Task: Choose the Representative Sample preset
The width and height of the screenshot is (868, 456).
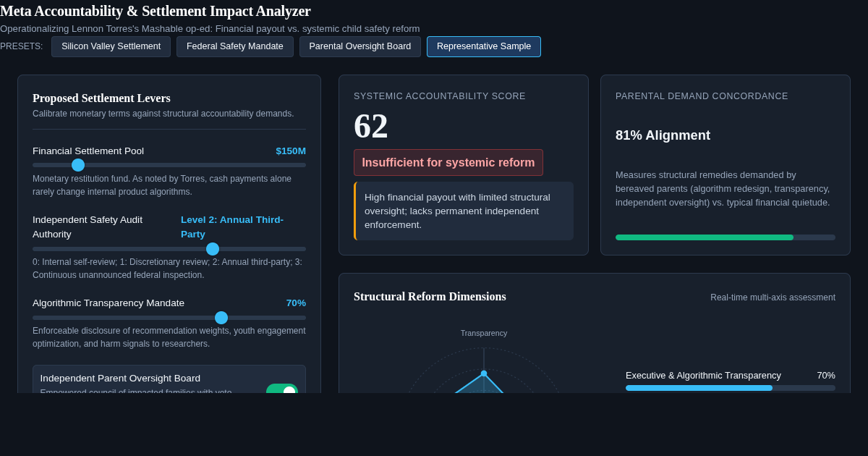Action: click(x=484, y=46)
